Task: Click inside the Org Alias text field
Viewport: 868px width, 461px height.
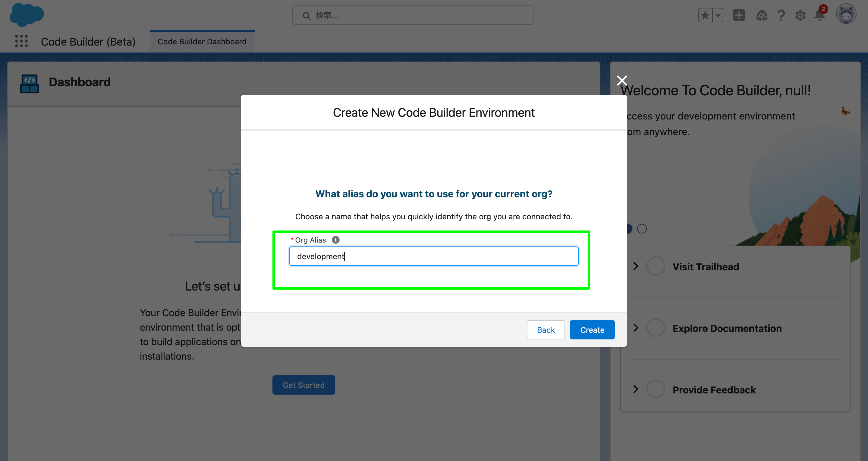Action: click(434, 256)
